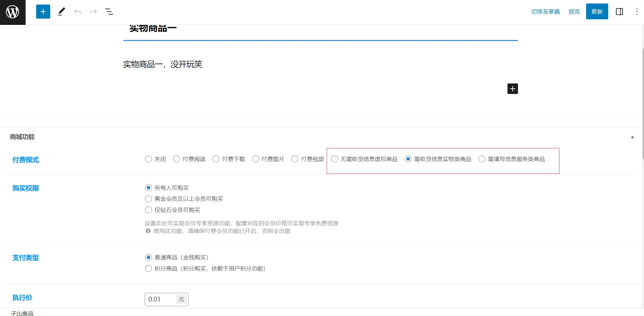Open the three-dot options menu
This screenshot has width=644, height=316.
637,12
